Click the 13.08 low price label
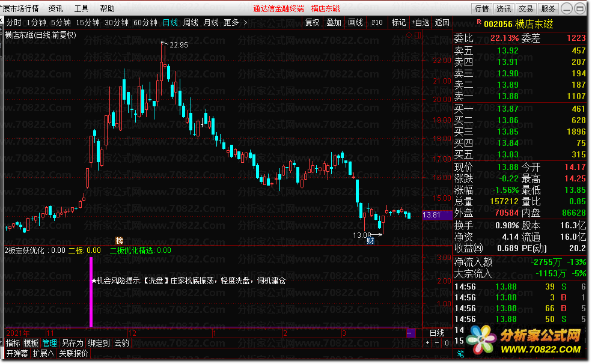 pos(362,235)
